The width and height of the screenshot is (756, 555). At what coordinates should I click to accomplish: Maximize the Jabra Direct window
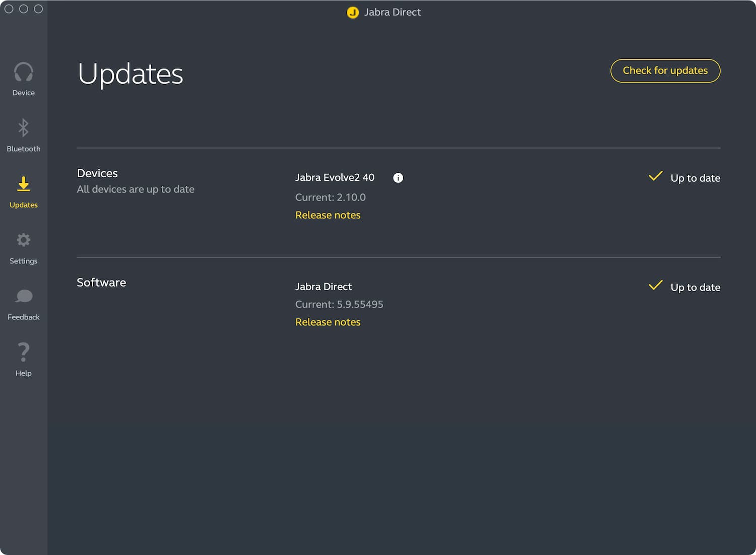[38, 9]
